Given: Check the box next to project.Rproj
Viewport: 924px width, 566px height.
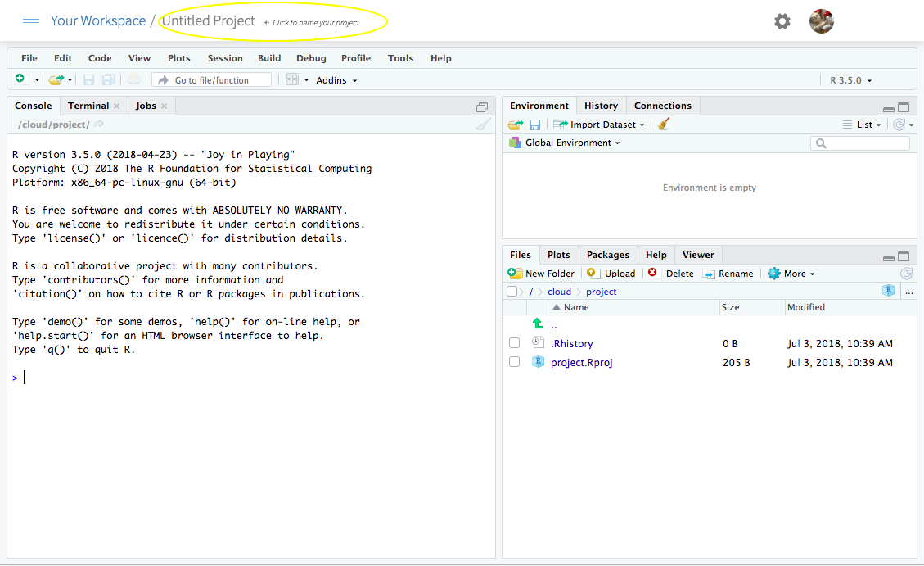Looking at the screenshot, I should pyautogui.click(x=514, y=361).
